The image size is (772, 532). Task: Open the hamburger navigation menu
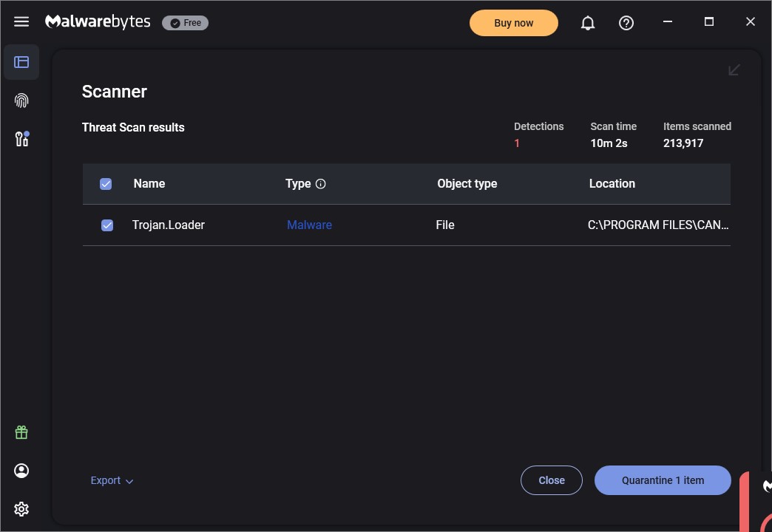[x=21, y=22]
